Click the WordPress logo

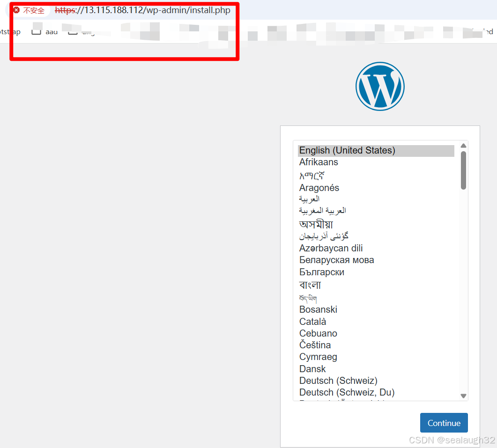pos(380,86)
